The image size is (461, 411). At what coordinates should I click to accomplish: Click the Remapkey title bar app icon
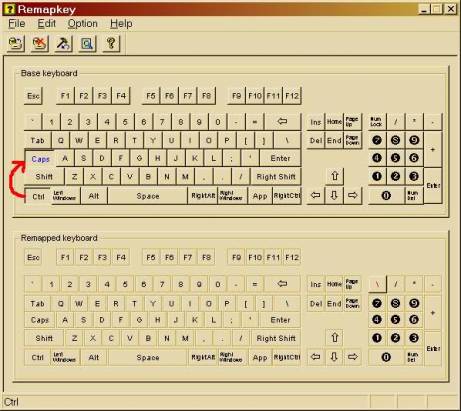(9, 9)
